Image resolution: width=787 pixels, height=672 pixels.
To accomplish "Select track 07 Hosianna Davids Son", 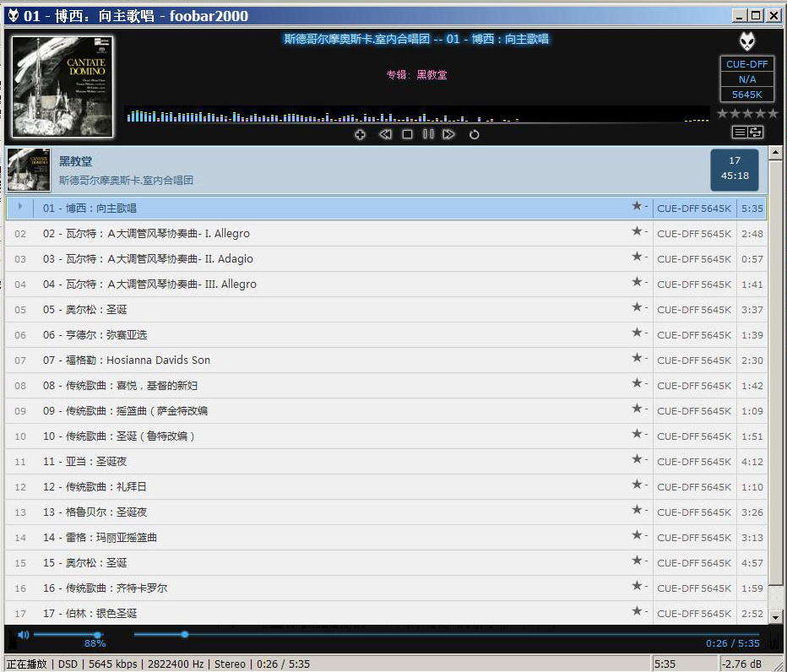I will click(x=386, y=360).
